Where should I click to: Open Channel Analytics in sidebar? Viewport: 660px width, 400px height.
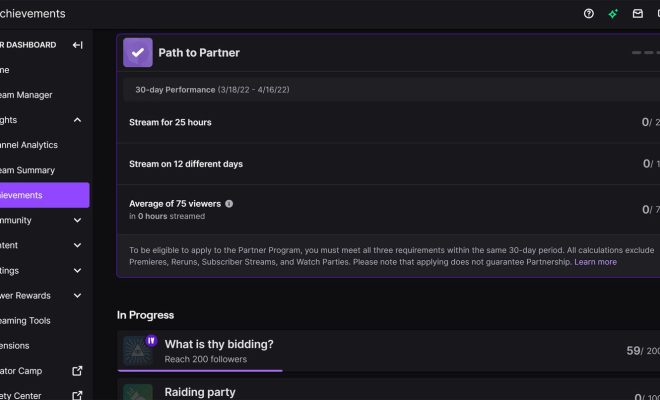click(28, 145)
